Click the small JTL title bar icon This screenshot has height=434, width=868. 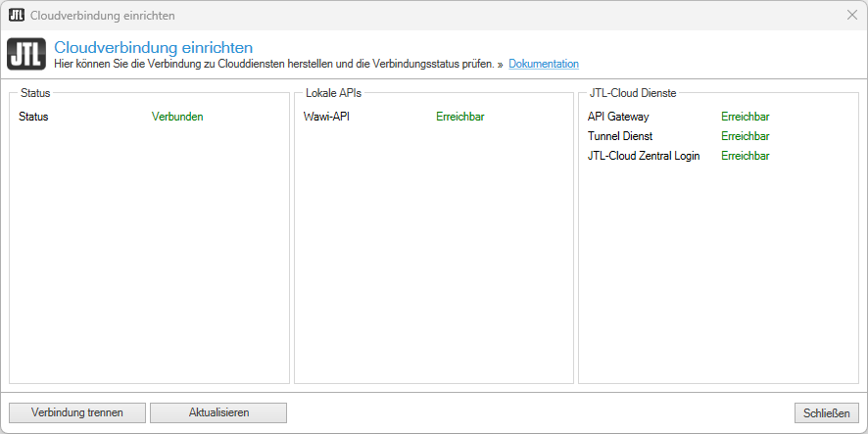click(17, 15)
